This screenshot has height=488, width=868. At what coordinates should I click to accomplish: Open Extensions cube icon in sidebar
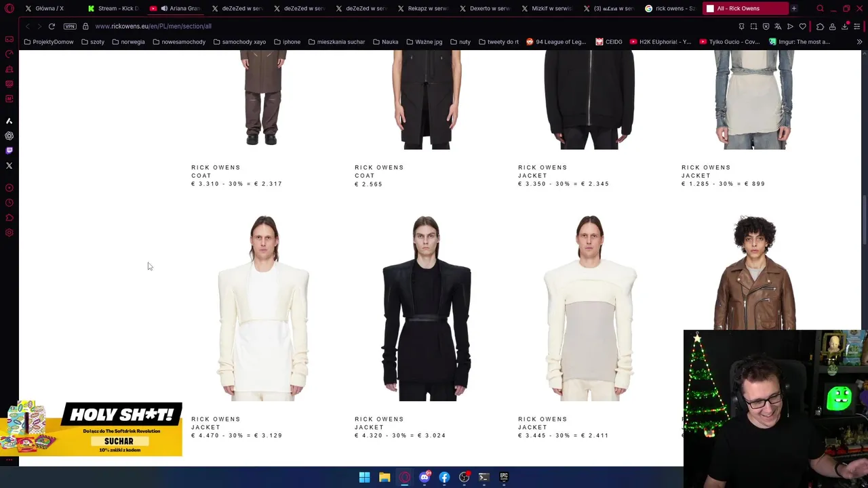pyautogui.click(x=9, y=218)
